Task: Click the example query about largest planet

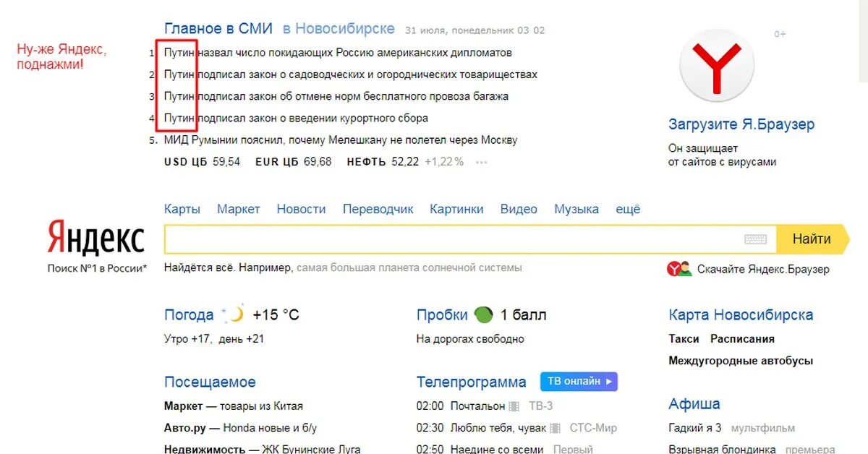Action: (x=409, y=267)
